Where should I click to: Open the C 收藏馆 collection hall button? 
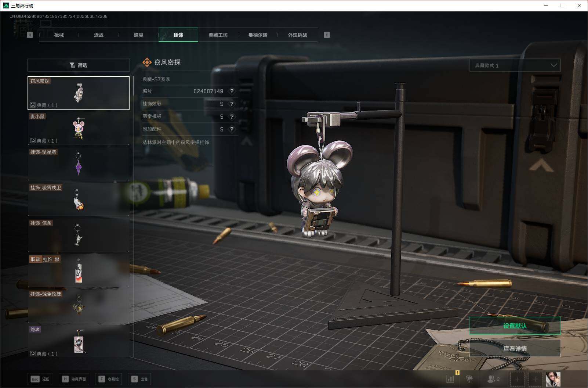pos(108,379)
